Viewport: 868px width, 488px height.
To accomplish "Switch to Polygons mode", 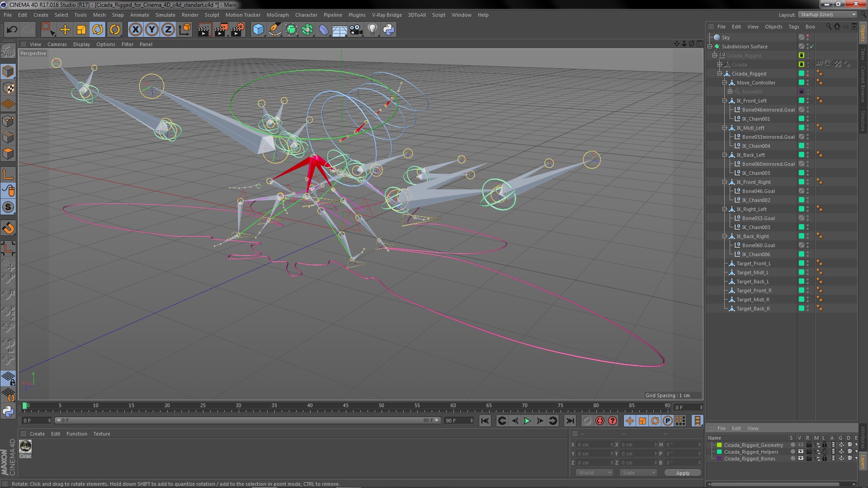I will [x=8, y=154].
